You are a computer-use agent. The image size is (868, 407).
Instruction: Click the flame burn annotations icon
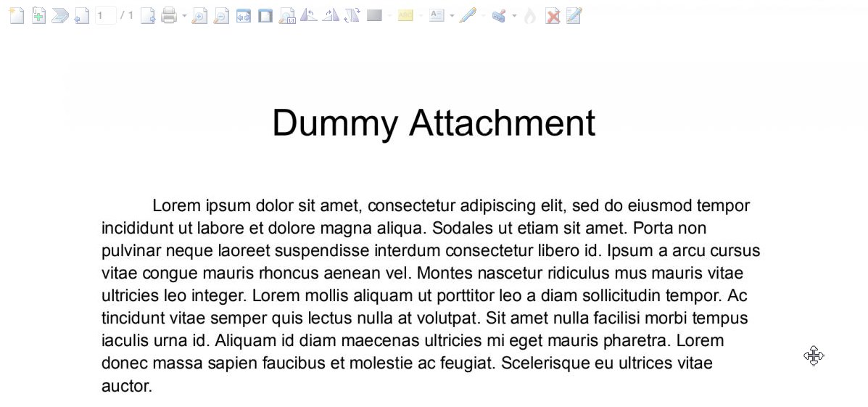pyautogui.click(x=530, y=15)
